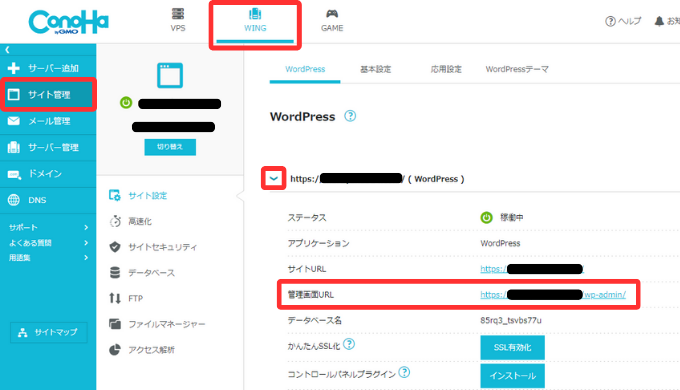Click the domain icon beside ドメイン
This screenshot has height=390, width=680.
pyautogui.click(x=14, y=175)
